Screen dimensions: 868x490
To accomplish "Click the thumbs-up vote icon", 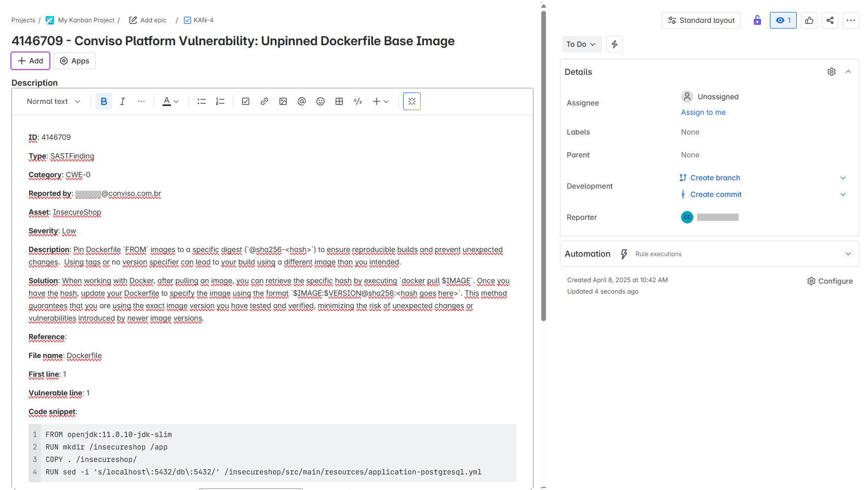I will pyautogui.click(x=809, y=20).
